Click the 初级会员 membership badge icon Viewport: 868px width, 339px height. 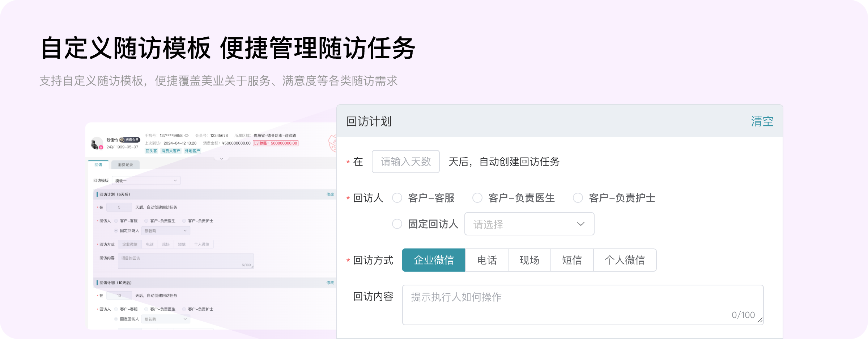click(x=122, y=140)
